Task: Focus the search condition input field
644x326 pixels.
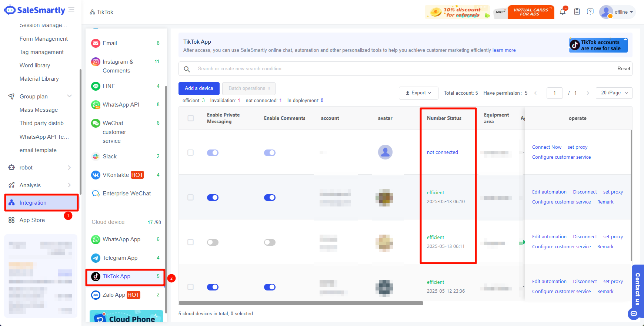Action: click(x=404, y=69)
